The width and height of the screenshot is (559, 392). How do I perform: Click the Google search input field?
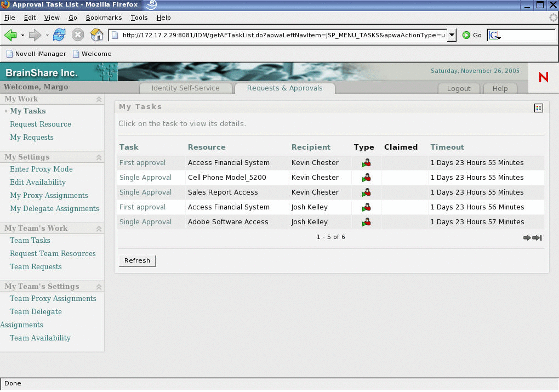[529, 35]
